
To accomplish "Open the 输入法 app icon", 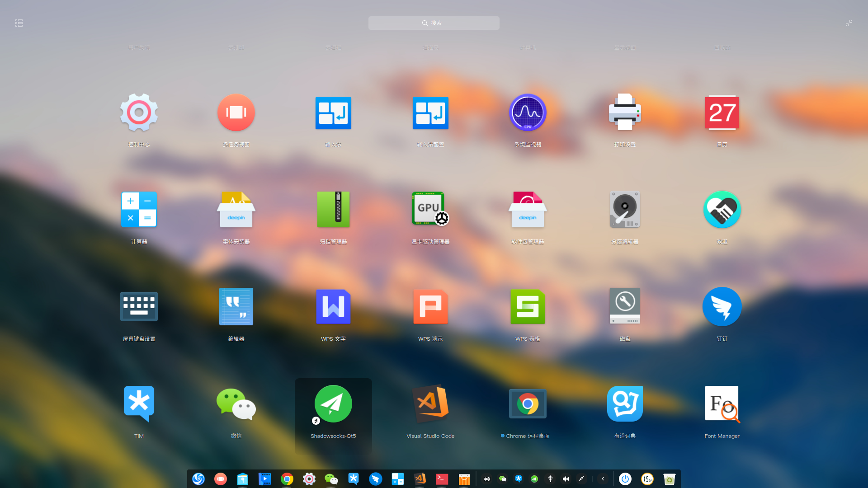I will 333,113.
